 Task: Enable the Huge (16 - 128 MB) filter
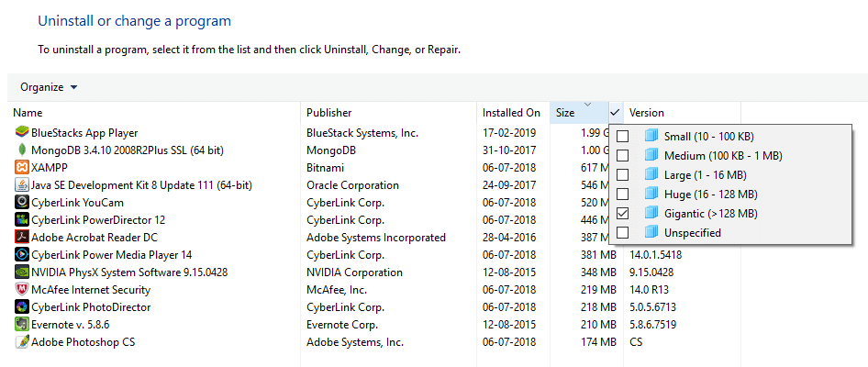623,195
